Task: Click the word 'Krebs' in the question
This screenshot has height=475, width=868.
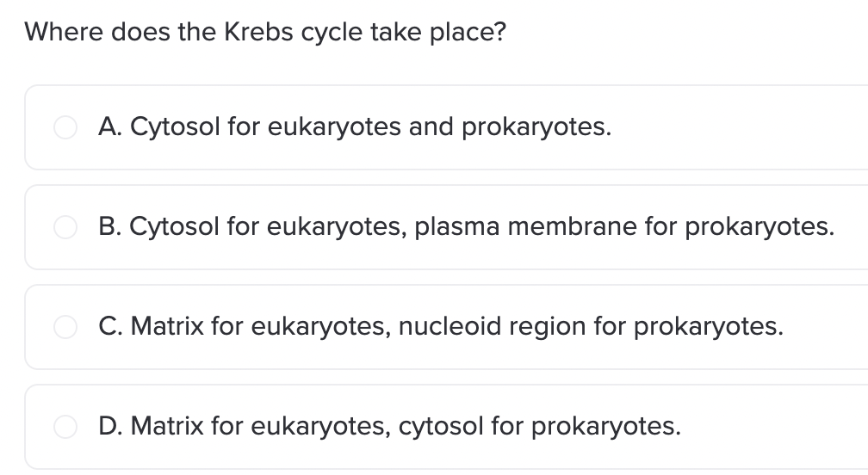Action: point(258,32)
